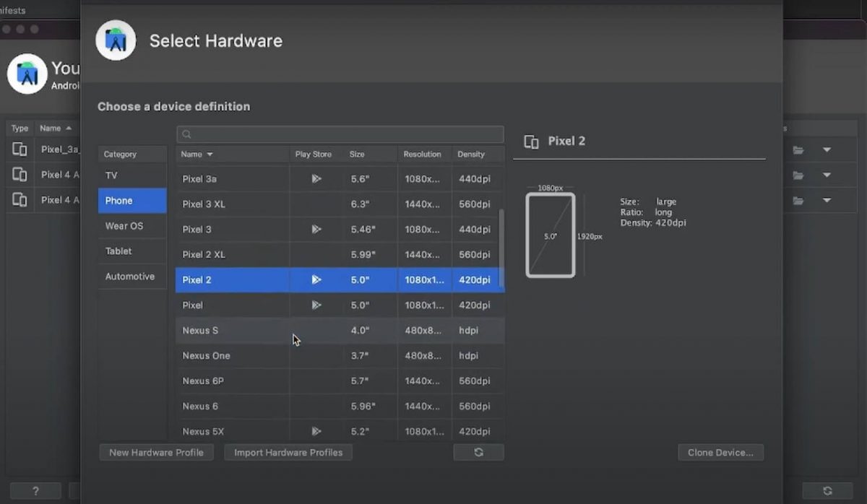The height and width of the screenshot is (504, 867).
Task: Open the dropdown arrow on the Pixel 4 AVD row
Action: point(827,175)
